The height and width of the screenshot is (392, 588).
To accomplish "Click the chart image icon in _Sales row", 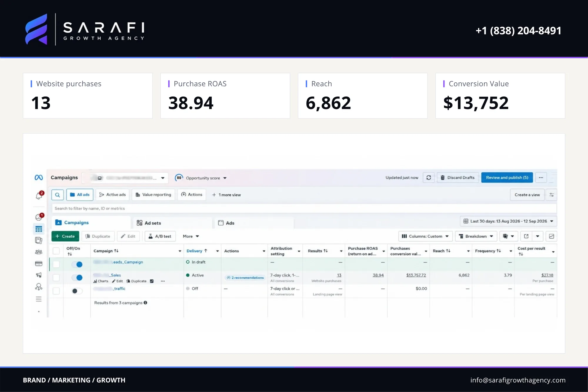I will (x=152, y=281).
